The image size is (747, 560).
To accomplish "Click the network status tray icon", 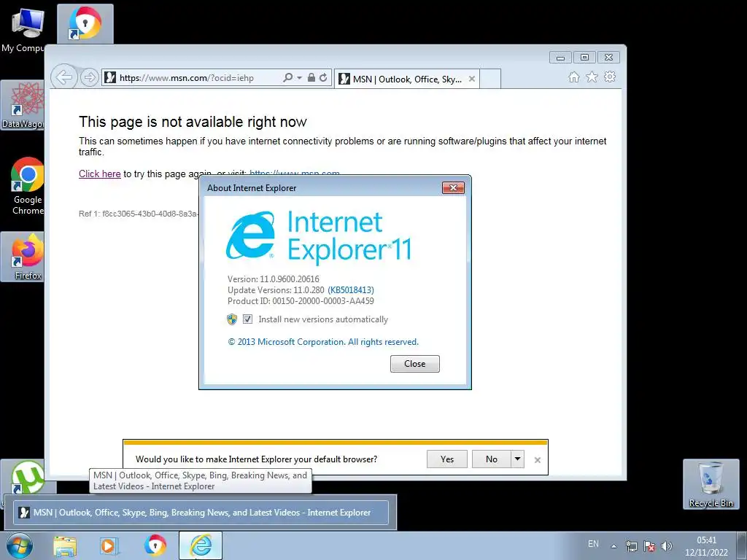I will tap(631, 546).
